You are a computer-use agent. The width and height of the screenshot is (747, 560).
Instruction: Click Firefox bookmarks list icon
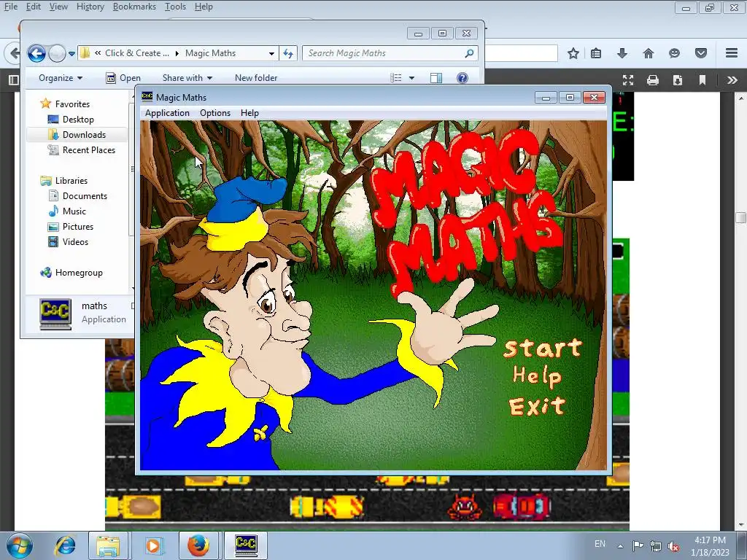tap(596, 53)
